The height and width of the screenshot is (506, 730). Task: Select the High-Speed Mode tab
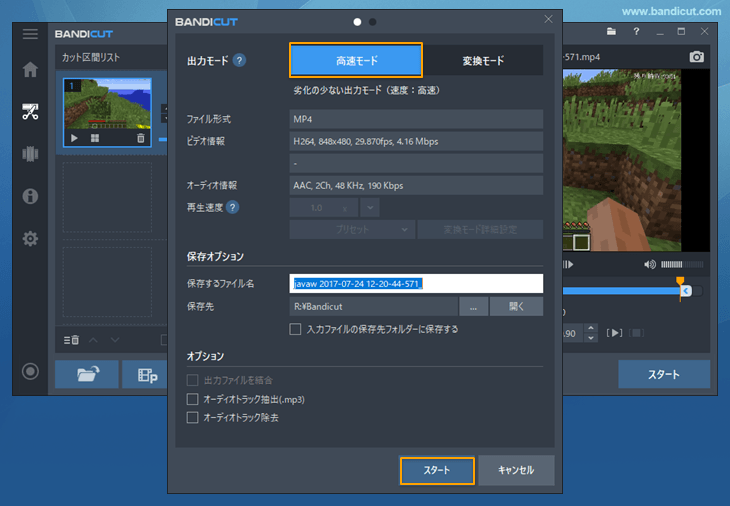(356, 60)
